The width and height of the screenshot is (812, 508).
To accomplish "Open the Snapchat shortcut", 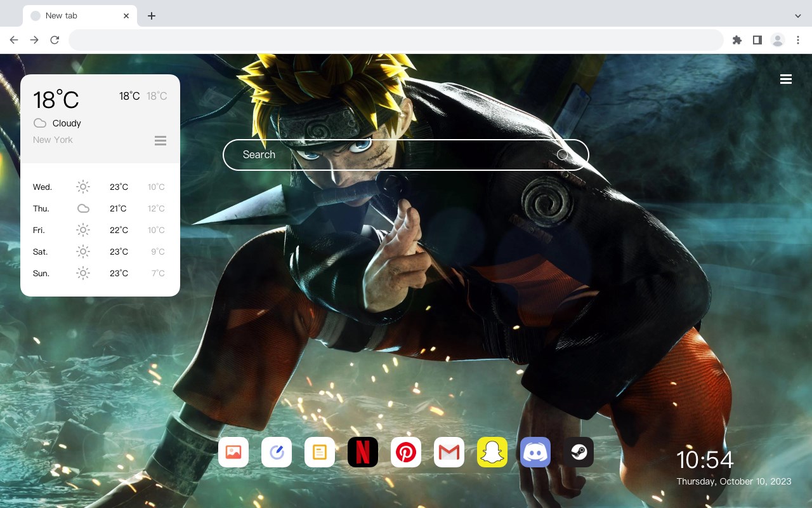I will click(492, 452).
